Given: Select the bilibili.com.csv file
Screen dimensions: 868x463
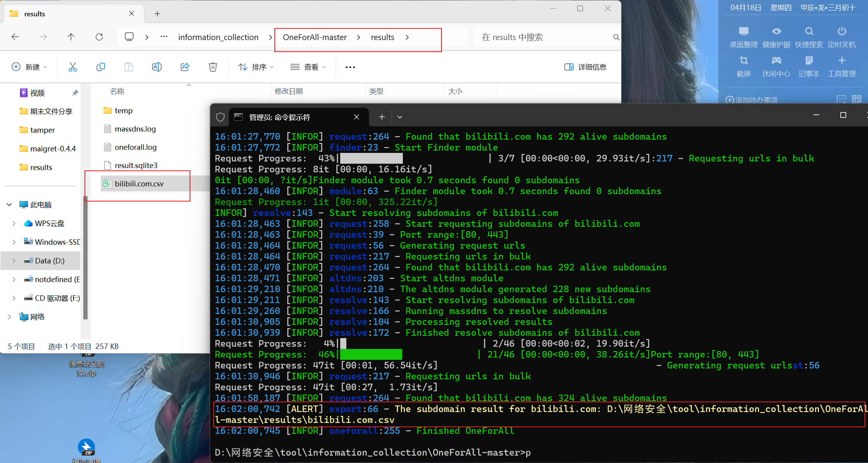Looking at the screenshot, I should coord(139,184).
